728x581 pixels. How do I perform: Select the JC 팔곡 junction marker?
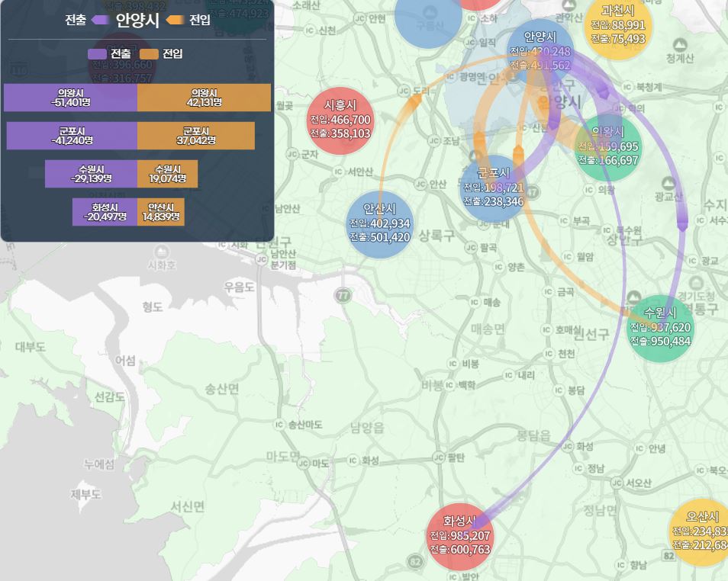[472, 247]
